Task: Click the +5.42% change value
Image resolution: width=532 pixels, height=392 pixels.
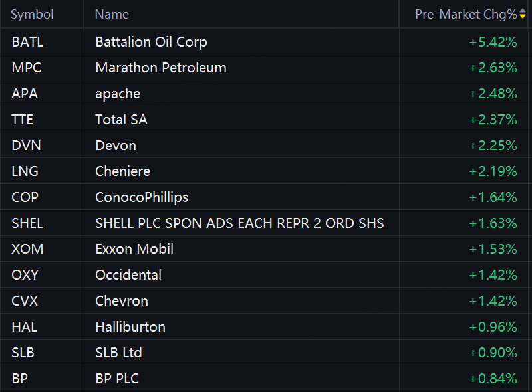Action: [493, 42]
